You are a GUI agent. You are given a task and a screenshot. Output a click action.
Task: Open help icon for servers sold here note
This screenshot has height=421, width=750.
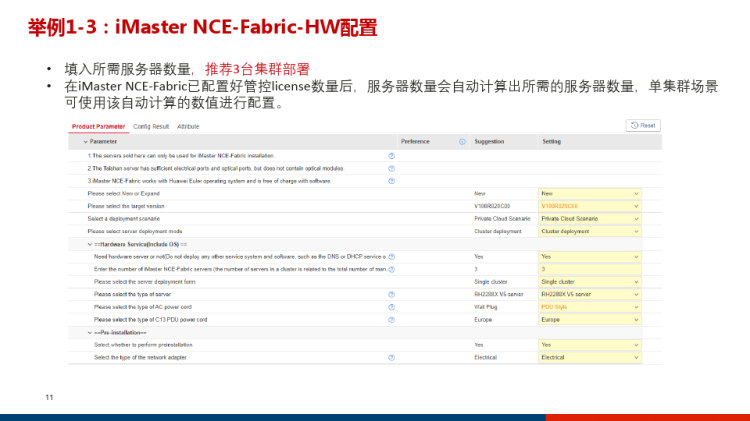pos(391,156)
